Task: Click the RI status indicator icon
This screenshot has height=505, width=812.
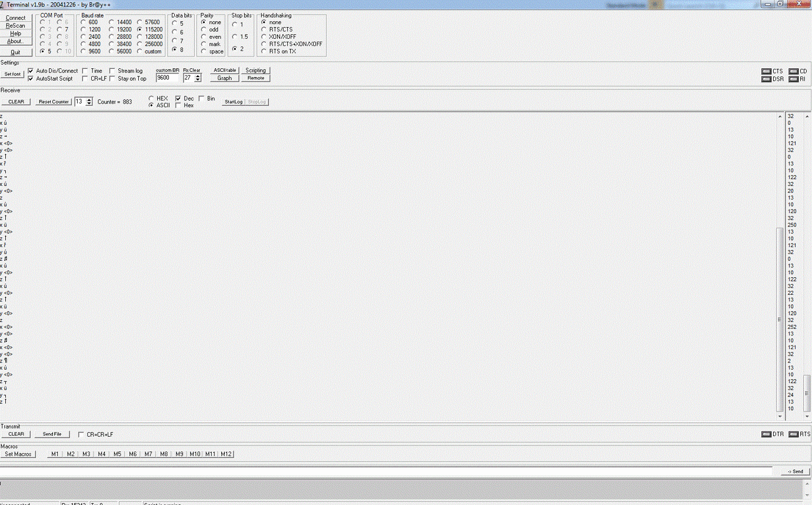Action: [793, 78]
